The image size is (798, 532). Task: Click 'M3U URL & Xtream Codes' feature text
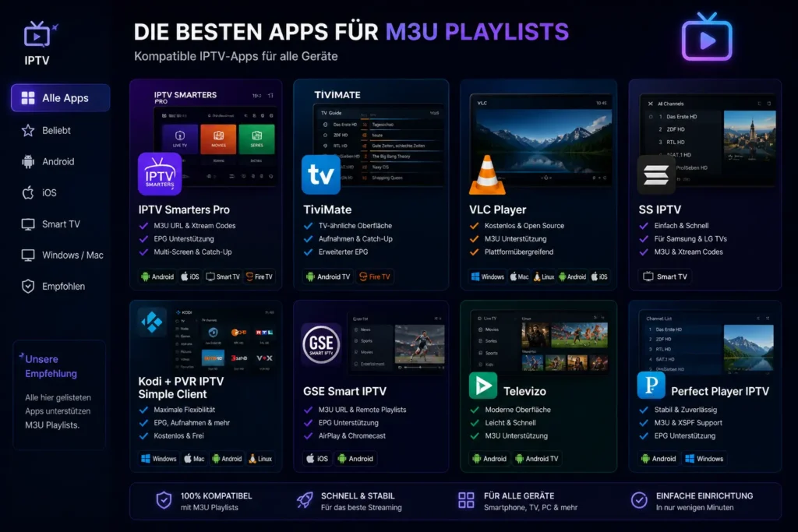pos(195,226)
